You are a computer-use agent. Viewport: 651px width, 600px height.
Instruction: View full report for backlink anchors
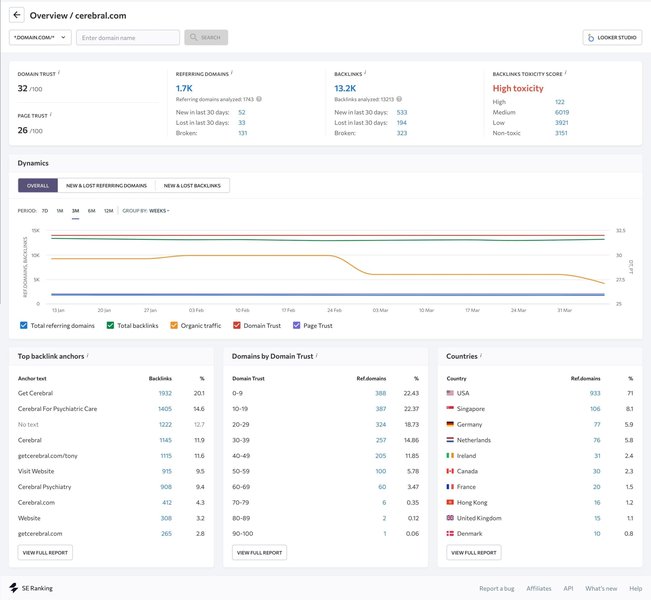tap(45, 553)
